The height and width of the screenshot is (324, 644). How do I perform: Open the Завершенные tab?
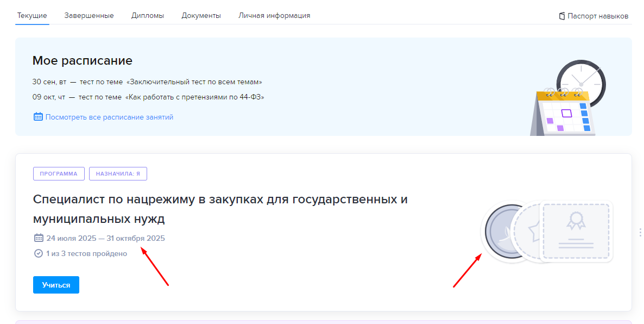[x=89, y=16]
